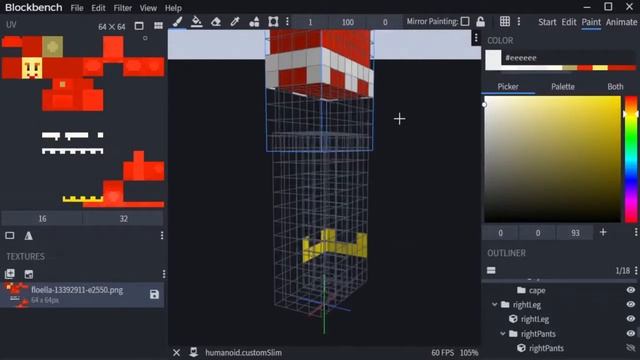The height and width of the screenshot is (360, 640).
Task: Click the hue slider rainbow bar
Action: (x=631, y=159)
